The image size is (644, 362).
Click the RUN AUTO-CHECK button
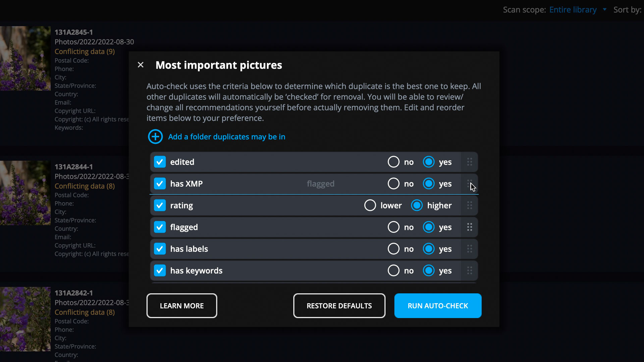(x=438, y=306)
